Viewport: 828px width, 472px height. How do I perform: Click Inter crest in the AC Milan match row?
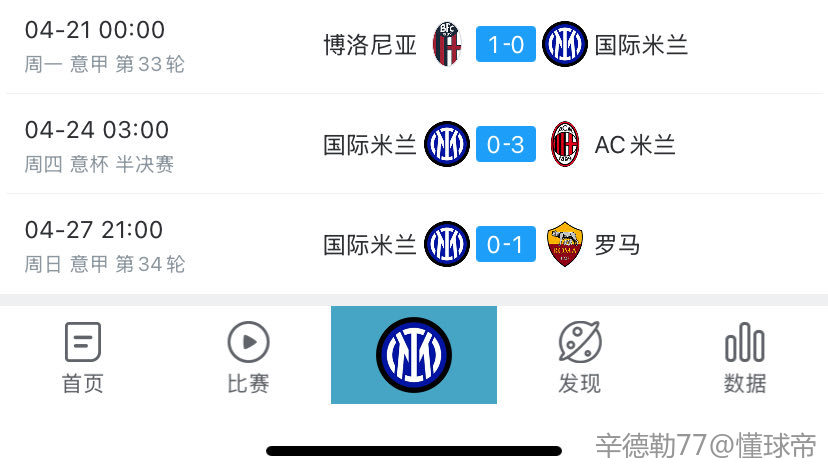[x=447, y=144]
